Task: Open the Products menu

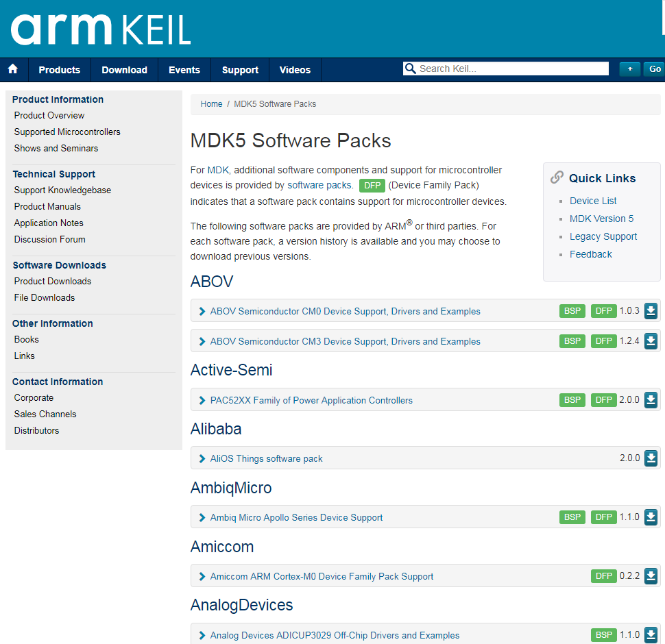Action: (x=60, y=70)
